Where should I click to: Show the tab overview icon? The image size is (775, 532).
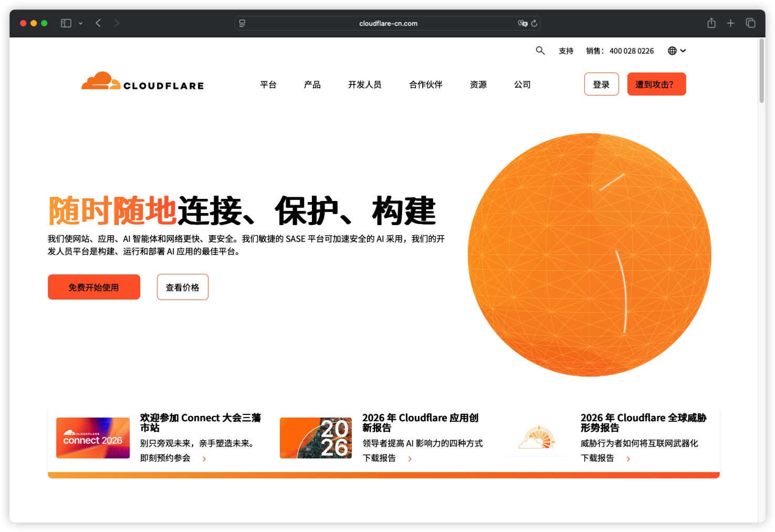pos(750,23)
